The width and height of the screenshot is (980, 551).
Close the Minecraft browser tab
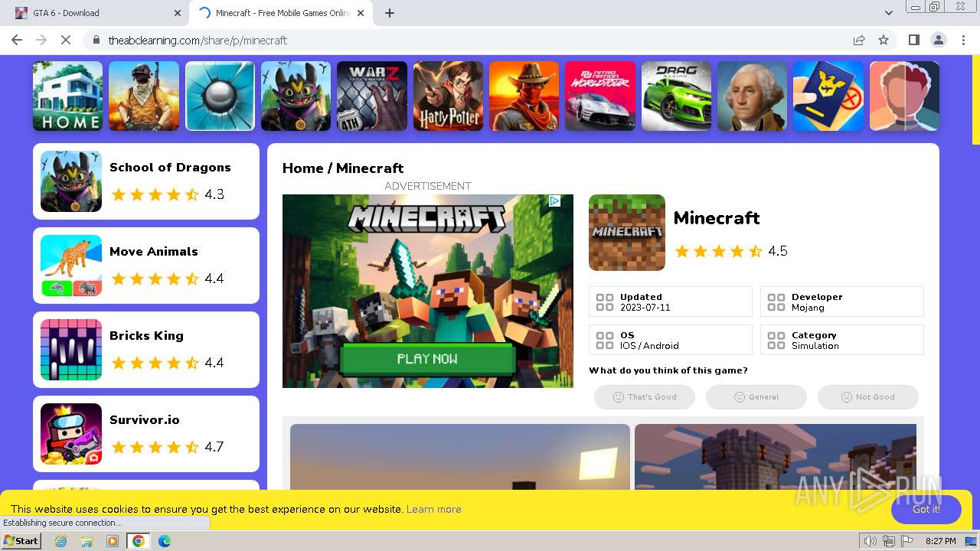(x=361, y=13)
